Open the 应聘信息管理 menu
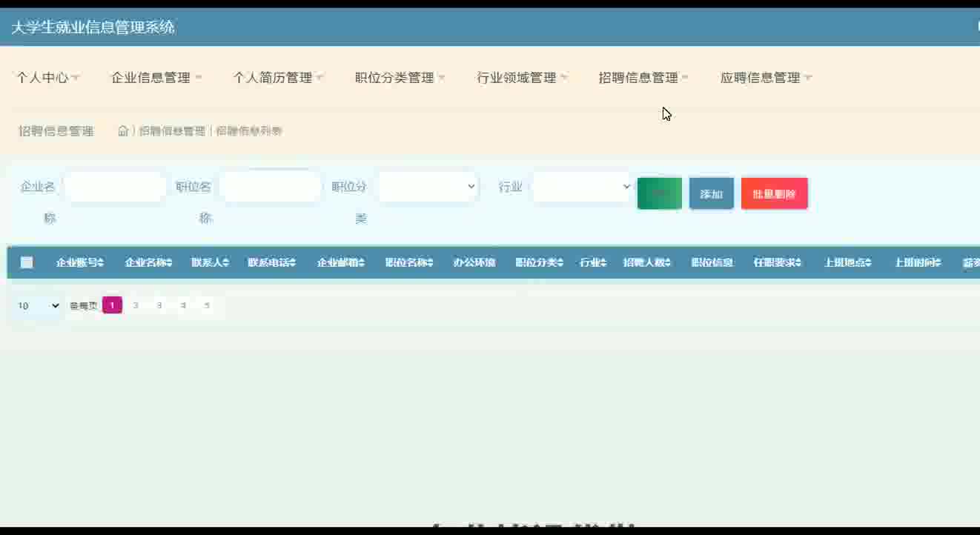Screen dimensions: 980x535 tap(766, 78)
